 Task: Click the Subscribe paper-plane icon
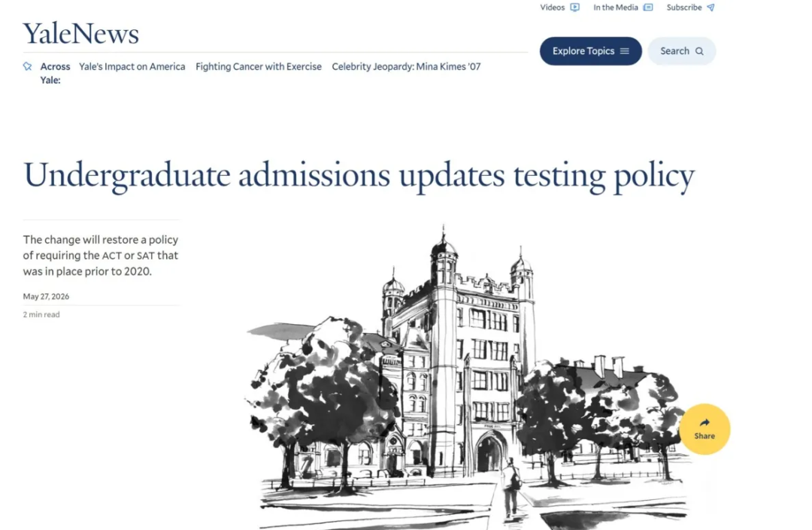click(711, 8)
